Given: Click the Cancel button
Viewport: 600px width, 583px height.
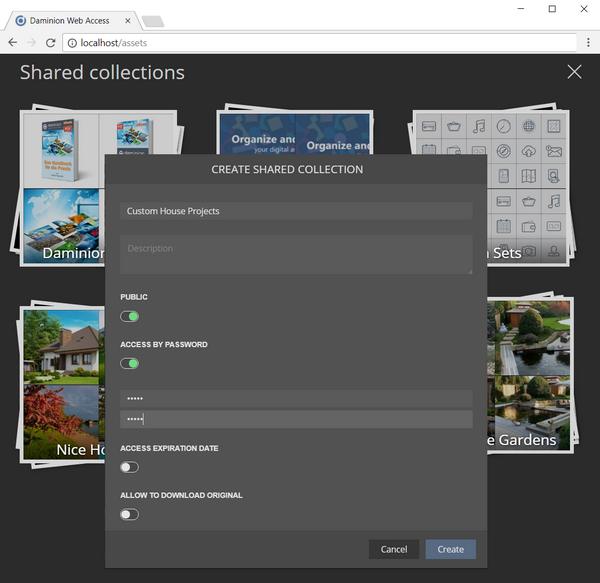Looking at the screenshot, I should click(x=394, y=549).
